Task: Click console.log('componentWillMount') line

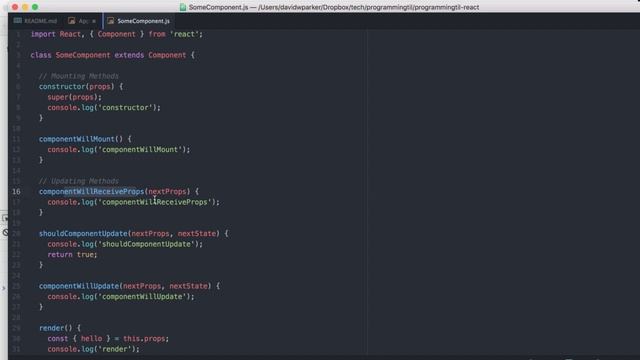Action: 119,150
